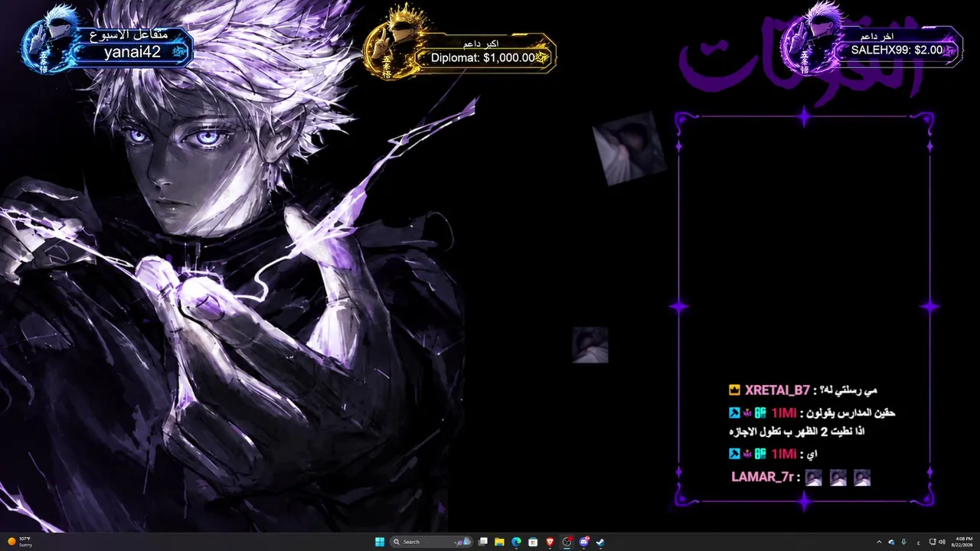Select the chat username XRETAI_B7
Screen dimensions: 980x551
[777, 390]
